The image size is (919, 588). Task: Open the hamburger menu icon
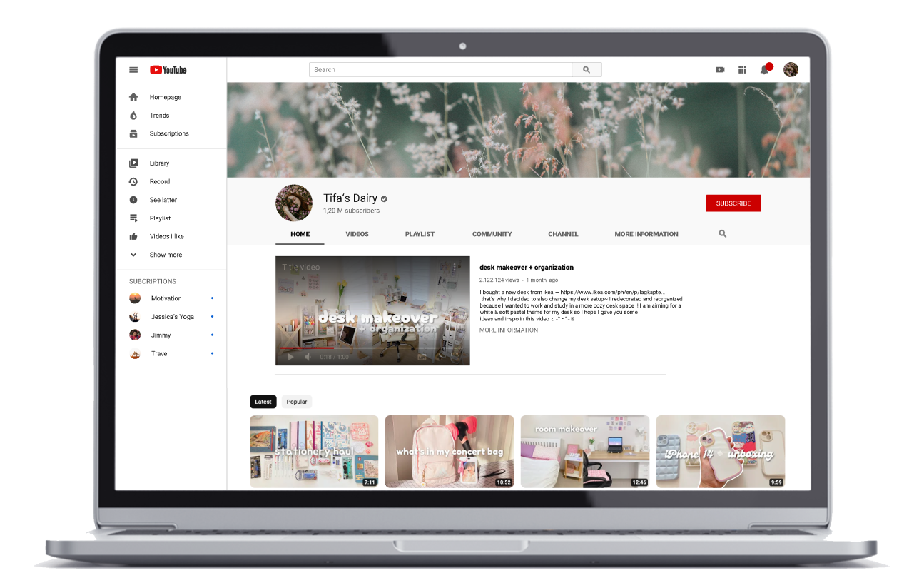click(133, 70)
